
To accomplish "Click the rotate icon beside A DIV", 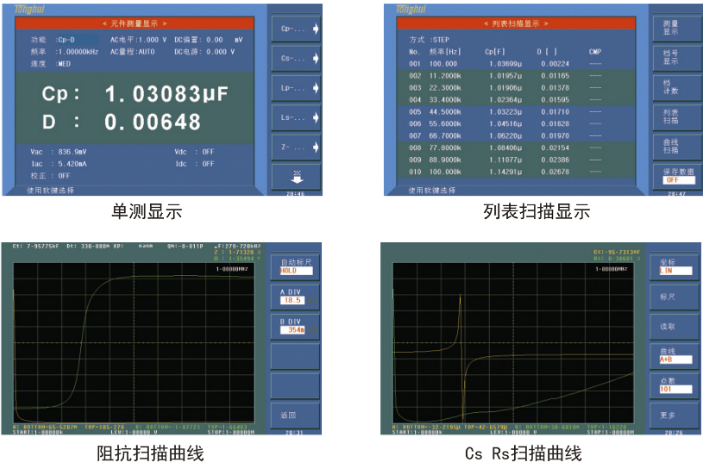I will click(312, 300).
